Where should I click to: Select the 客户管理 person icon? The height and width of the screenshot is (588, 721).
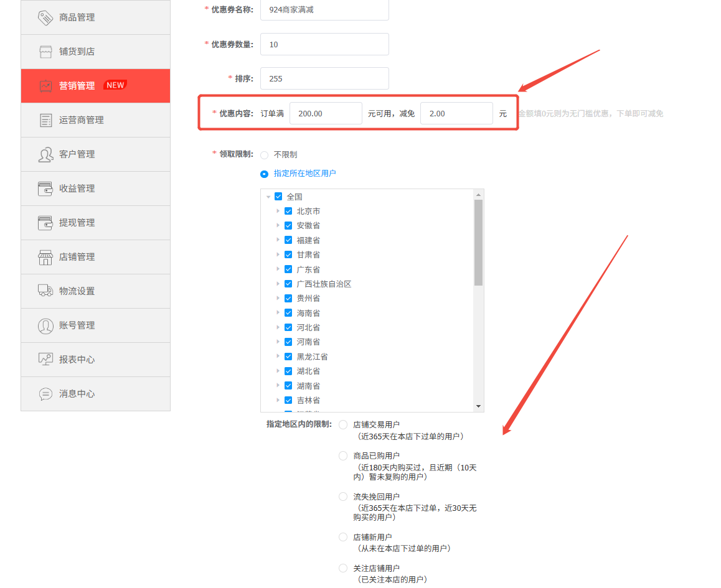tap(45, 154)
